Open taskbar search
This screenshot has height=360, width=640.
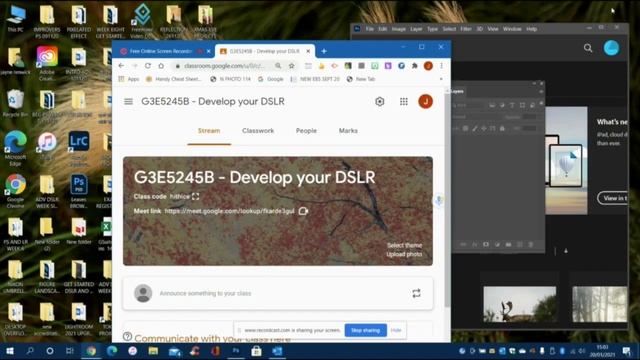(30, 351)
